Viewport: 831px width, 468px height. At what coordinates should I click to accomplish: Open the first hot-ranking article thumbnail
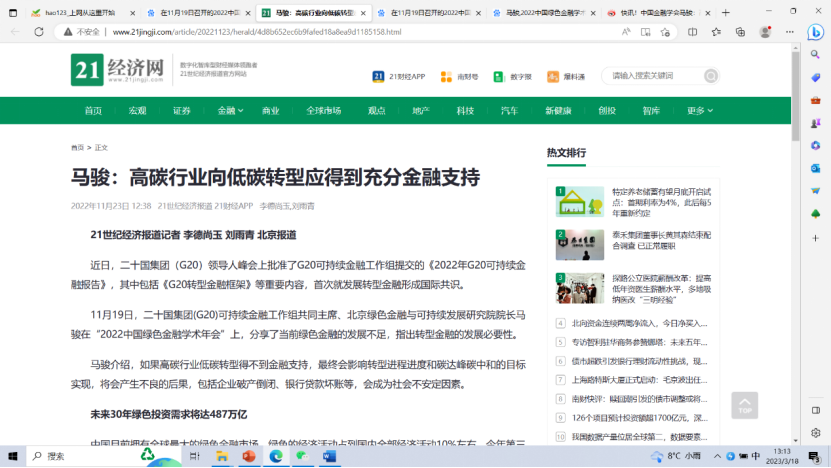580,201
